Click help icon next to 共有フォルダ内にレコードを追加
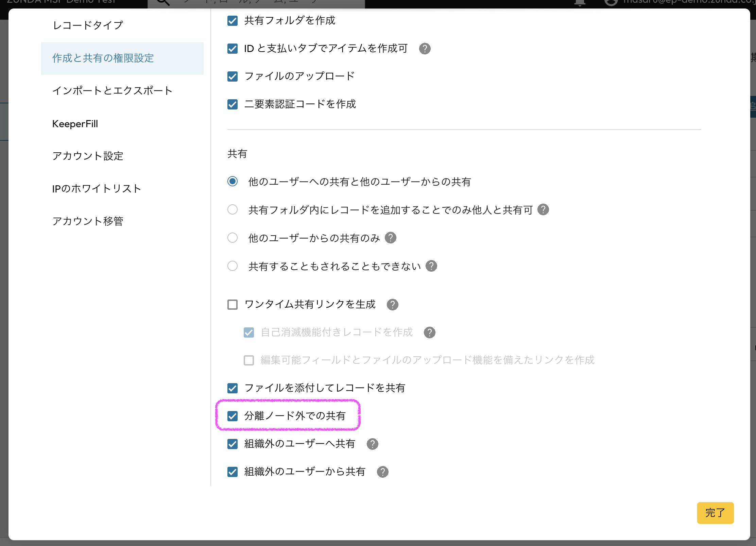The image size is (756, 546). click(543, 210)
